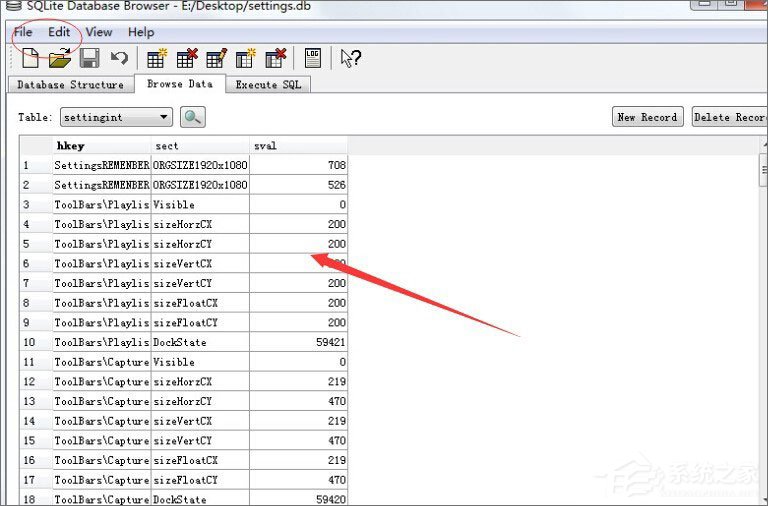Open a database with the folder icon

click(59, 58)
